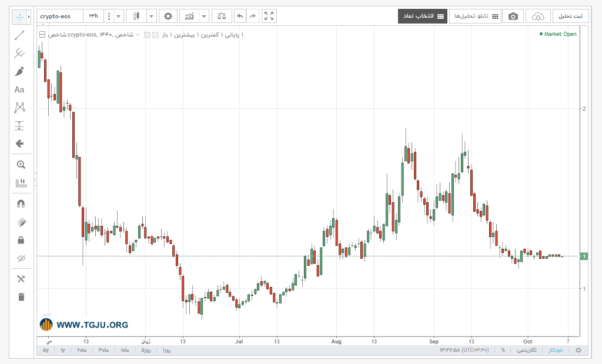Viewport: 602px width, 364px height.
Task: Undo the last chart action
Action: [240, 16]
